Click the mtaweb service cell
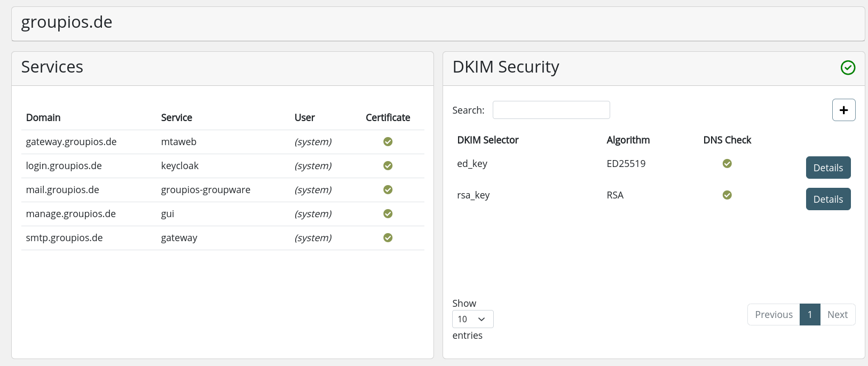868x366 pixels. click(x=179, y=142)
